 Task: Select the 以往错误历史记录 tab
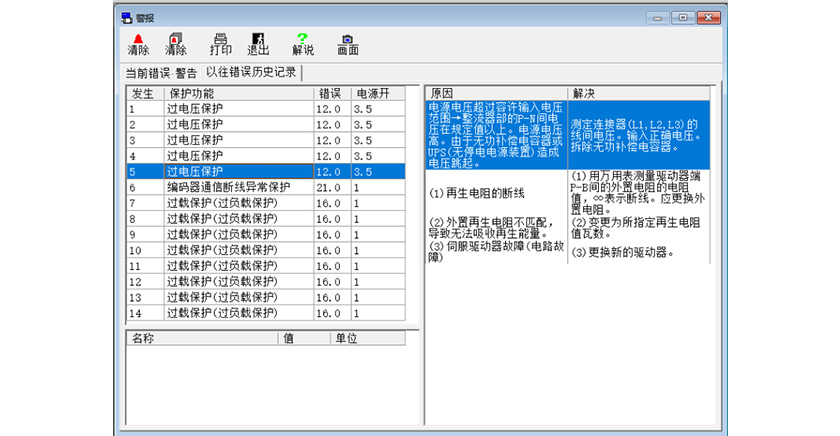click(252, 73)
